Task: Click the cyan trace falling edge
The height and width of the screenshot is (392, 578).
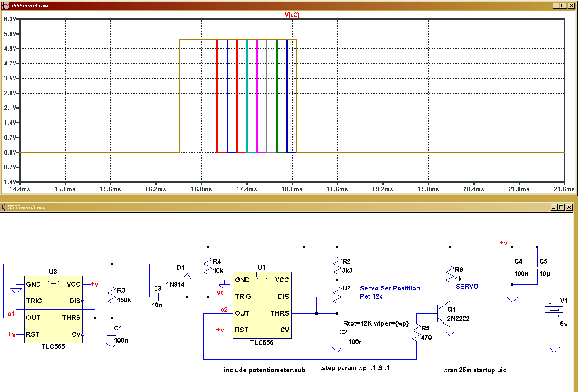Action: click(247, 96)
